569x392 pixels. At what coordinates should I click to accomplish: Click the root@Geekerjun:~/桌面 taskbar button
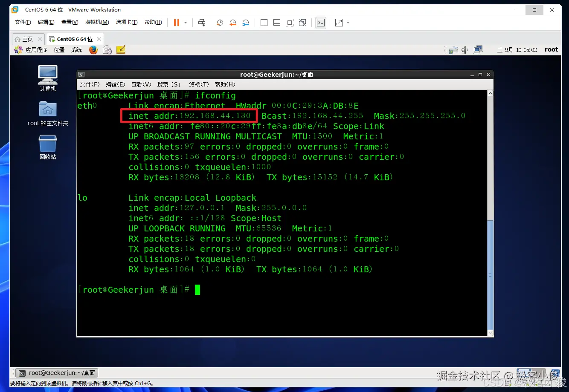click(57, 373)
